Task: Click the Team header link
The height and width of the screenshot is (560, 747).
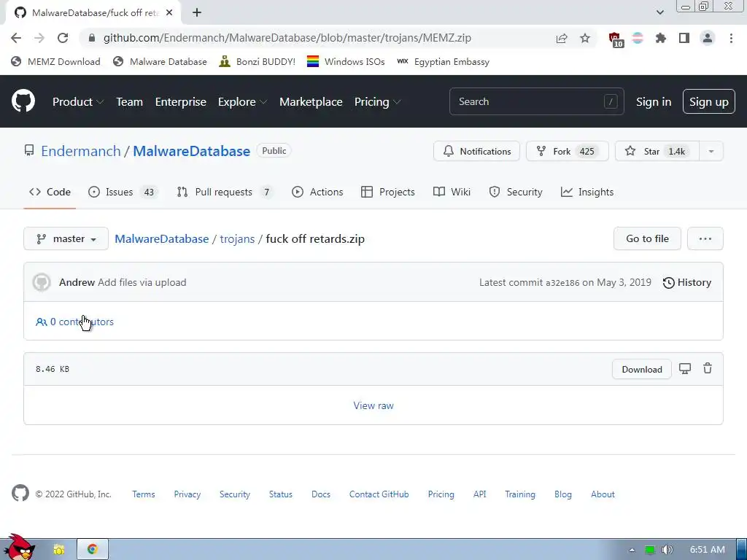Action: pos(130,102)
